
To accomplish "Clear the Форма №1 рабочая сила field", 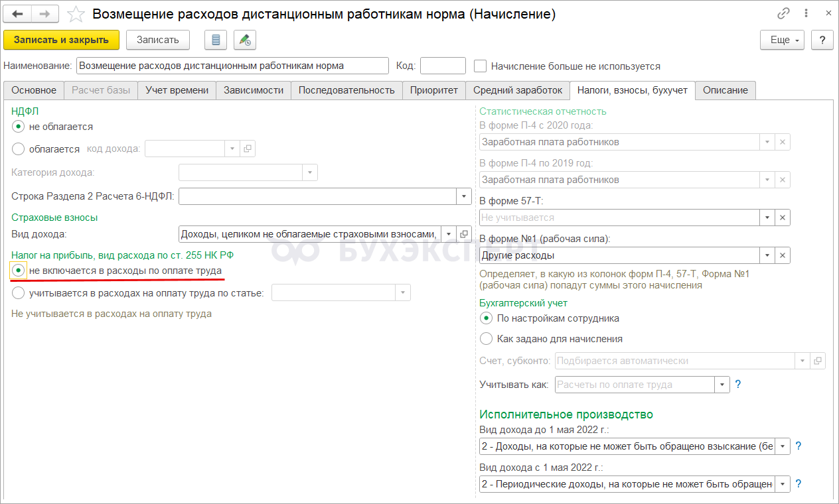I will coord(783,255).
